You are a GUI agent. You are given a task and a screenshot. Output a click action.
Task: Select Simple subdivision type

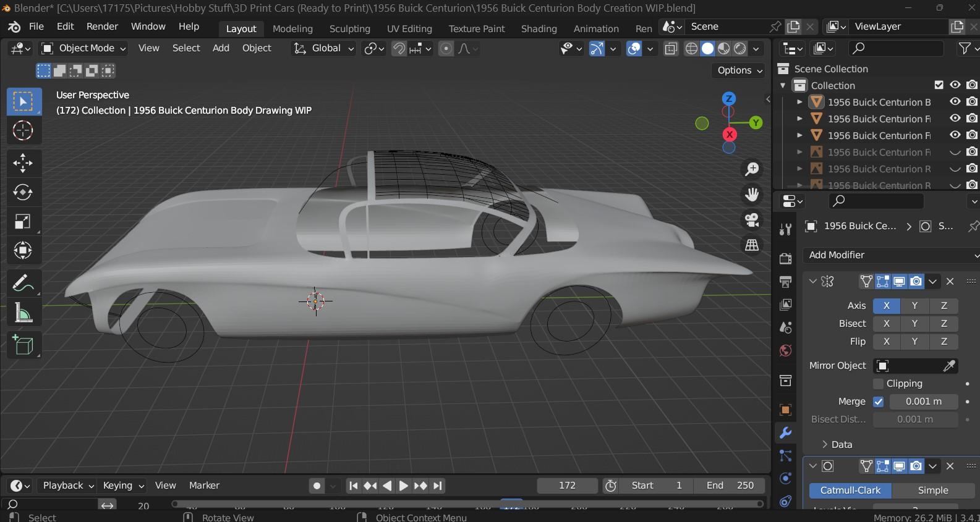coord(933,490)
